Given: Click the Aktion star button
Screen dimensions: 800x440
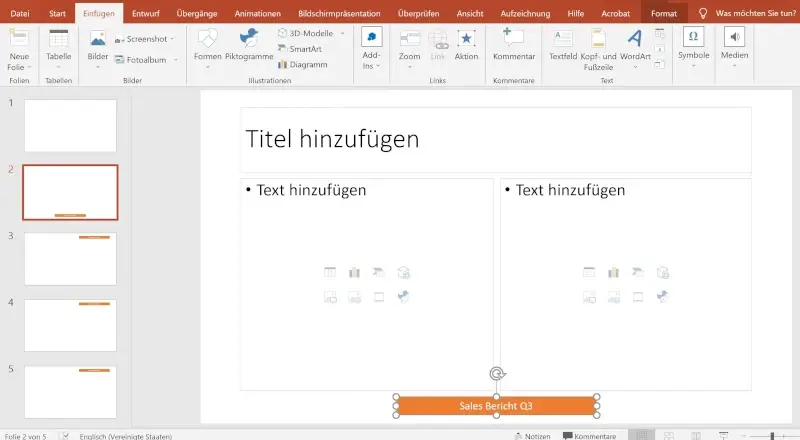Looking at the screenshot, I should (x=466, y=45).
